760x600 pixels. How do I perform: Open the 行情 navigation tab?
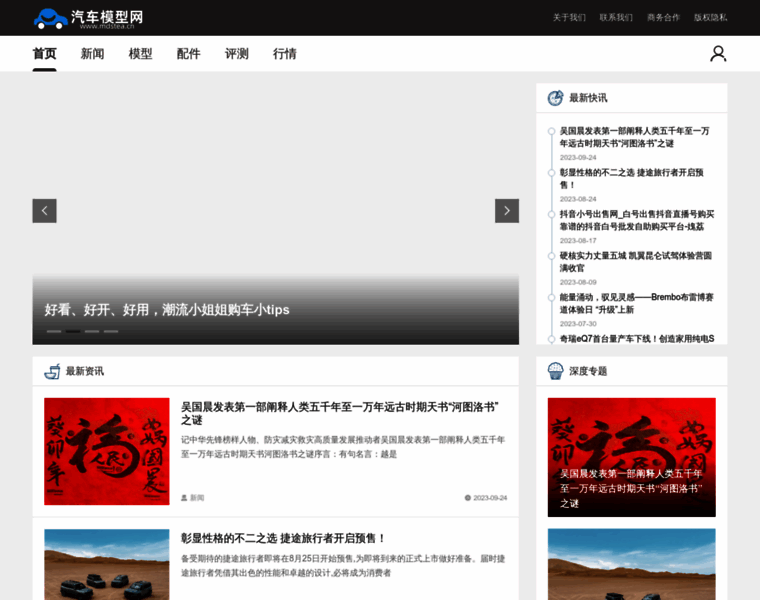point(285,54)
